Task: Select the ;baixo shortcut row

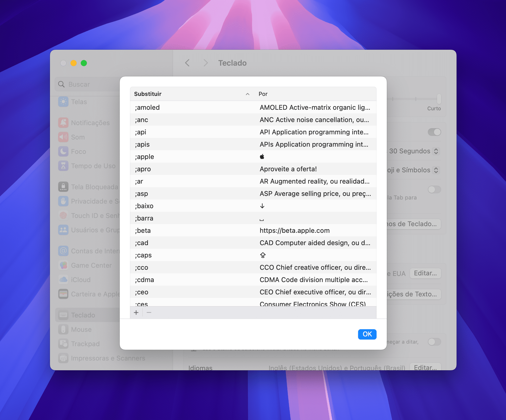Action: [x=253, y=206]
